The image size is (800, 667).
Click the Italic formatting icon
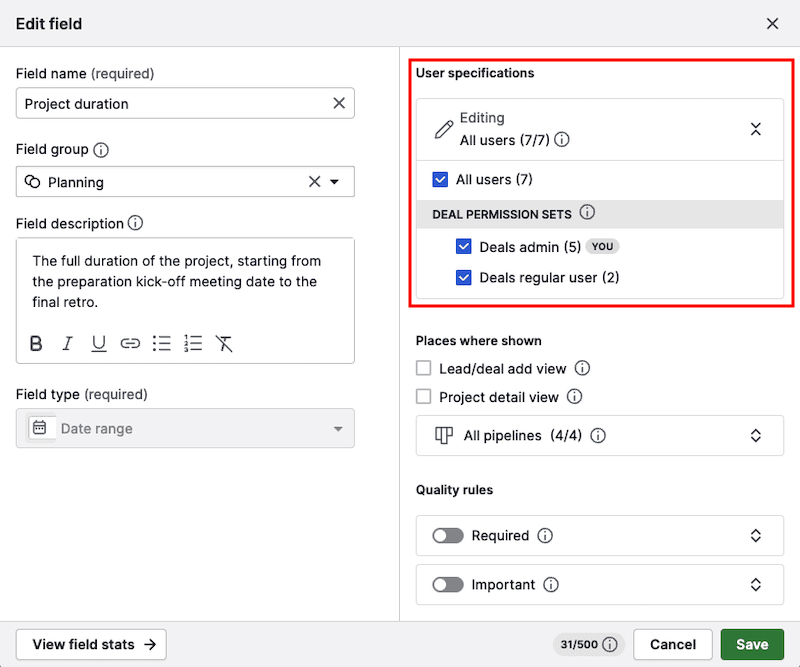tap(68, 344)
